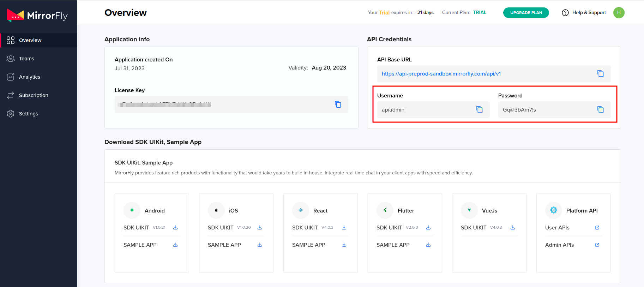644x287 pixels.
Task: Download iOS SDK UIKIT
Action: click(x=260, y=227)
